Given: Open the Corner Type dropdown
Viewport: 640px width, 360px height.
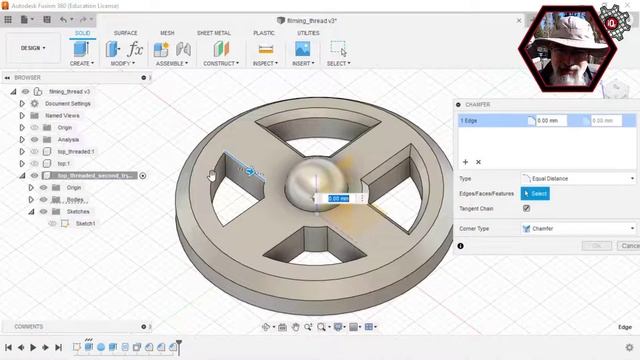Looking at the screenshot, I should point(578,229).
